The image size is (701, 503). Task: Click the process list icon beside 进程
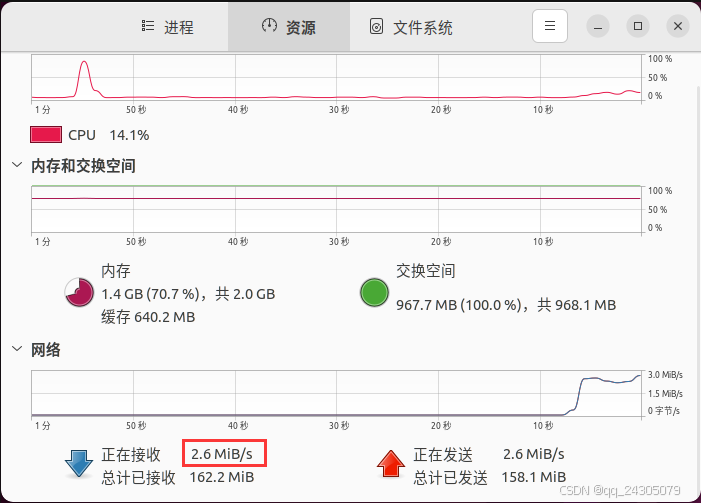[148, 26]
